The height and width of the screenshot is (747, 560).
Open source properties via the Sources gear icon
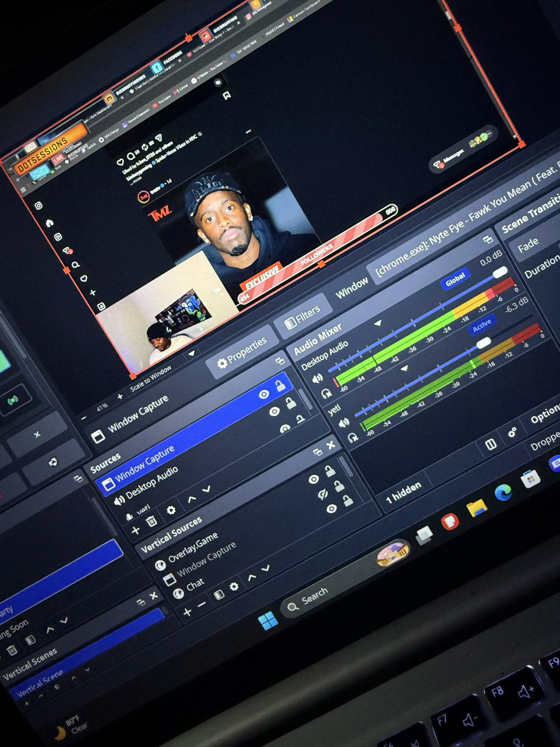tap(170, 510)
